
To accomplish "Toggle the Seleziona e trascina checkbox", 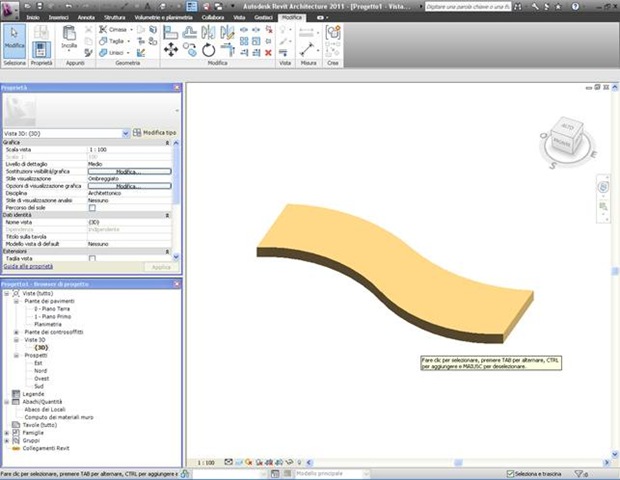I will pyautogui.click(x=509, y=472).
